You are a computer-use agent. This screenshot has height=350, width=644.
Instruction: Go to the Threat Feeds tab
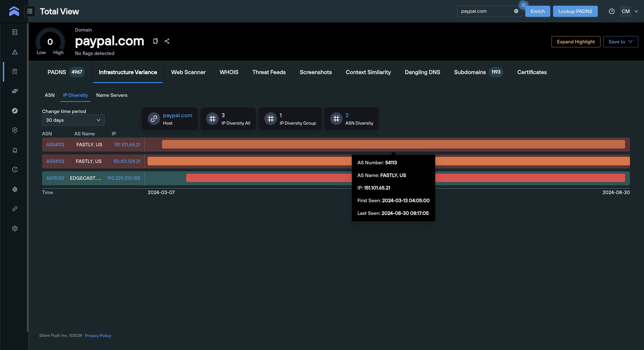(x=269, y=72)
